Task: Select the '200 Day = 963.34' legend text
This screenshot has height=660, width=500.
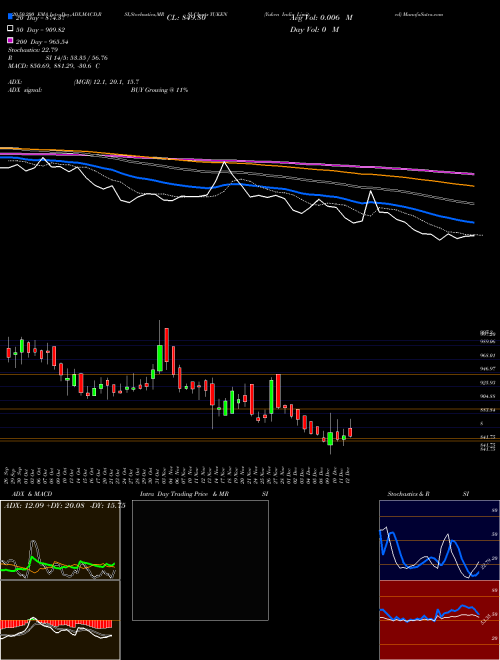Action: click(43, 42)
